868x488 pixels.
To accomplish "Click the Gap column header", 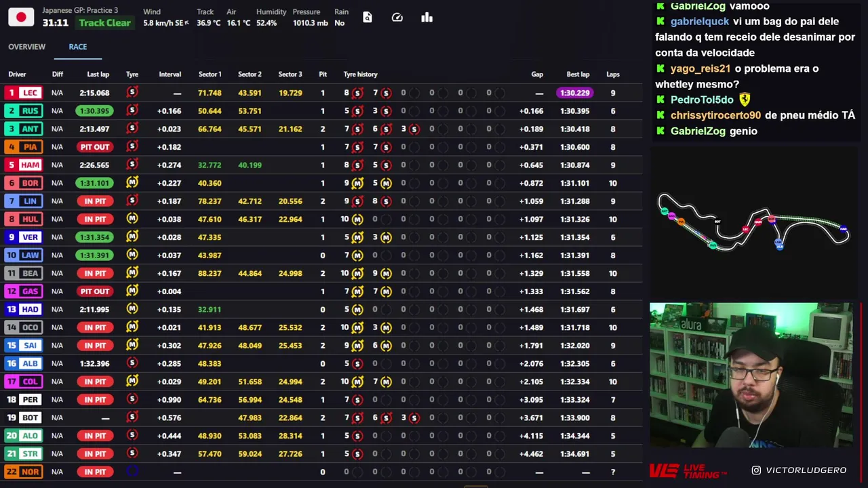I will [537, 75].
